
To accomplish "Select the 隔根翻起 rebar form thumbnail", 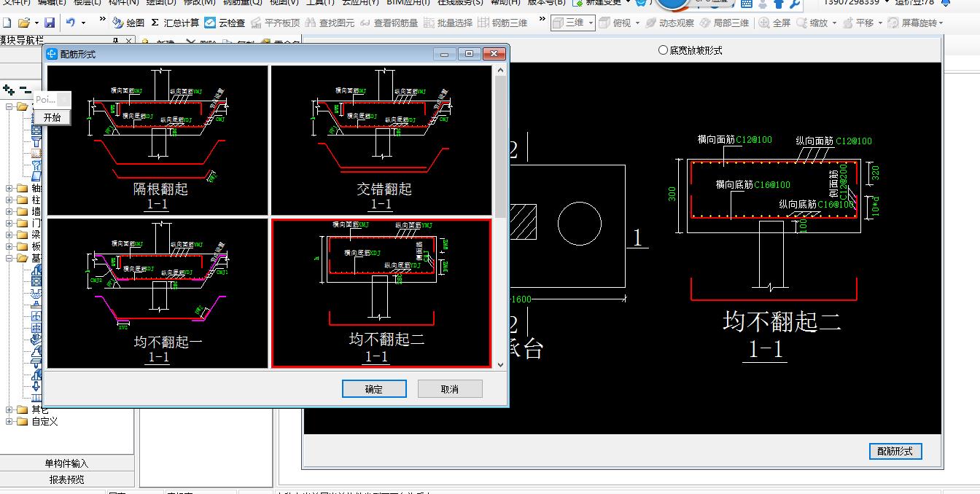I will click(x=157, y=140).
